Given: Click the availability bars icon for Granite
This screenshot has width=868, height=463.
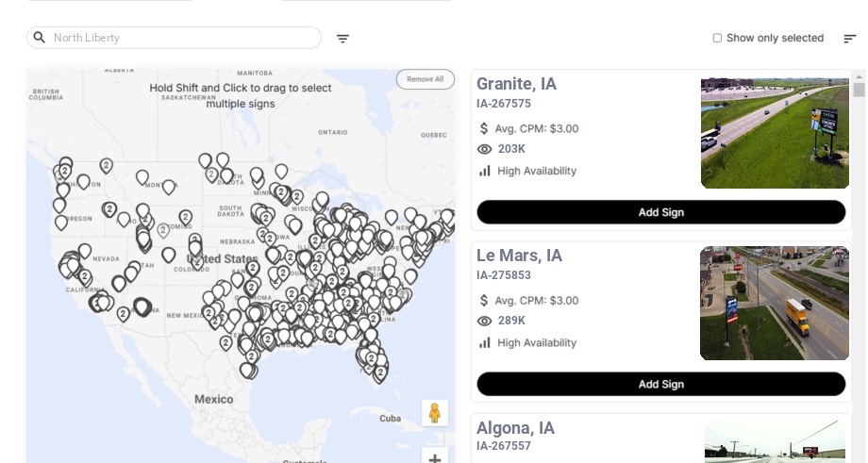Looking at the screenshot, I should (484, 171).
